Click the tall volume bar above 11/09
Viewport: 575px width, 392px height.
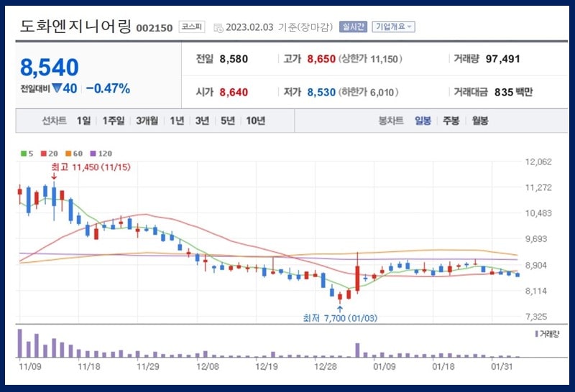click(x=20, y=343)
